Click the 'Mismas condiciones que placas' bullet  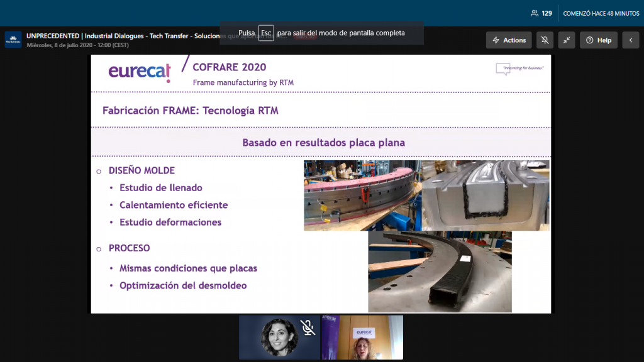188,268
